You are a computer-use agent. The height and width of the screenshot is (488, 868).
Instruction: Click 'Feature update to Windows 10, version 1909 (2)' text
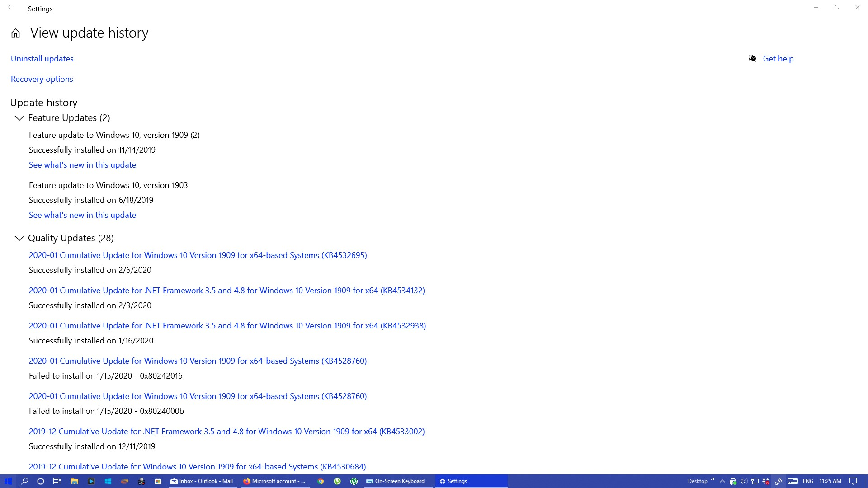(x=114, y=135)
